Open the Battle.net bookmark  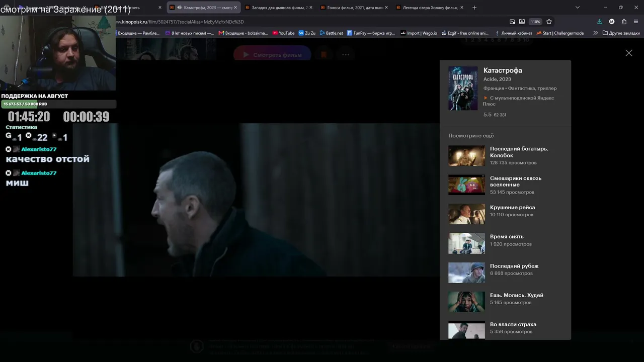(331, 33)
